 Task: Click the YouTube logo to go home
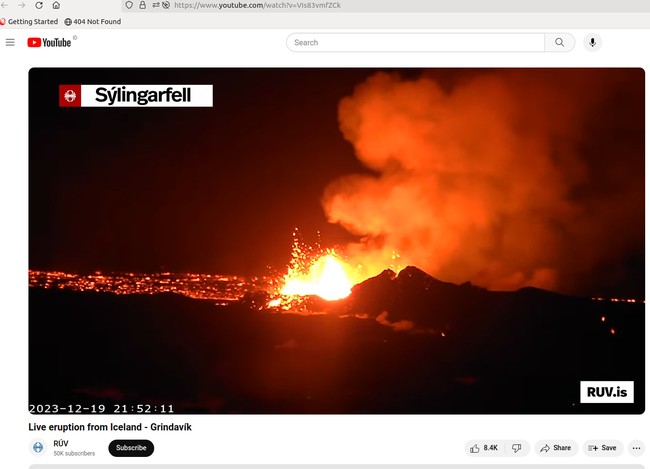click(52, 42)
